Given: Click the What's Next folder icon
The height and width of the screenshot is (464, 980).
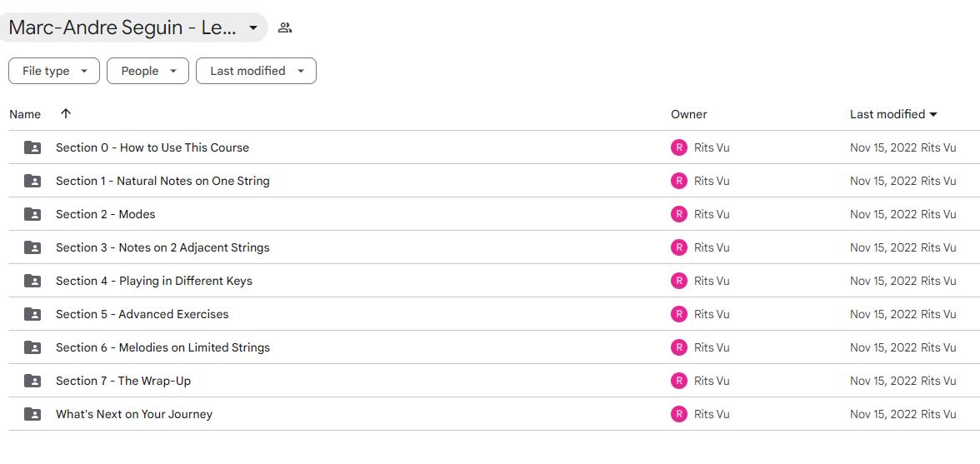Looking at the screenshot, I should click(32, 414).
